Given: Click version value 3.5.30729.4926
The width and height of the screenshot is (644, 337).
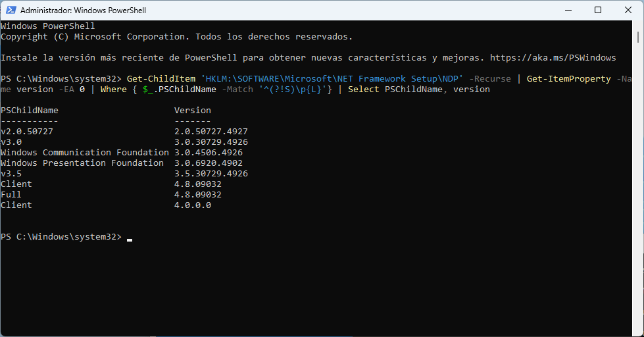Looking at the screenshot, I should point(211,174).
